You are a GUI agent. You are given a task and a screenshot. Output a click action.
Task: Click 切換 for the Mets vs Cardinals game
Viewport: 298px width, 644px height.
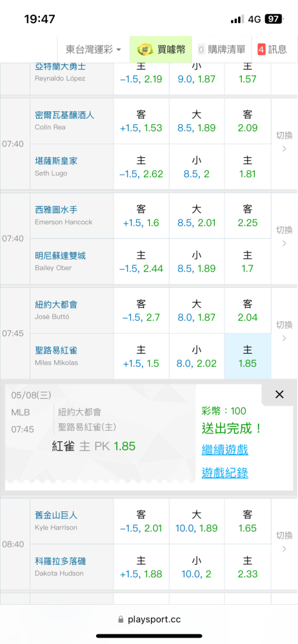tap(284, 331)
